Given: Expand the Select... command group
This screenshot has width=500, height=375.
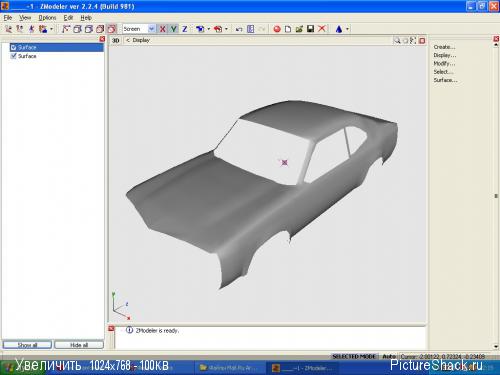Looking at the screenshot, I should tap(443, 72).
